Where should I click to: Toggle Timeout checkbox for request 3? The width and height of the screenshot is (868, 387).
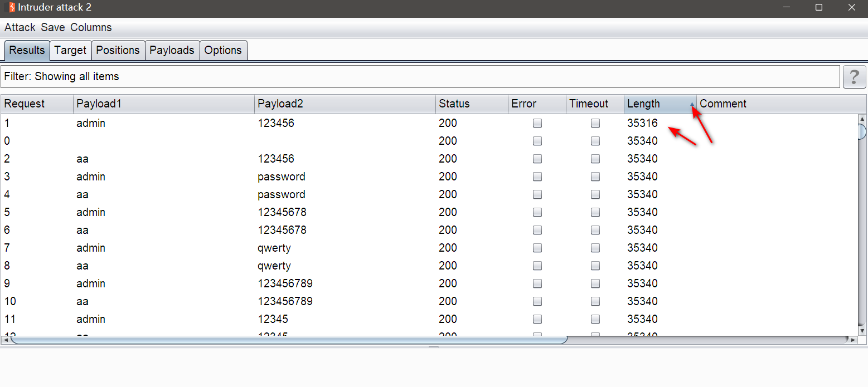coord(595,177)
